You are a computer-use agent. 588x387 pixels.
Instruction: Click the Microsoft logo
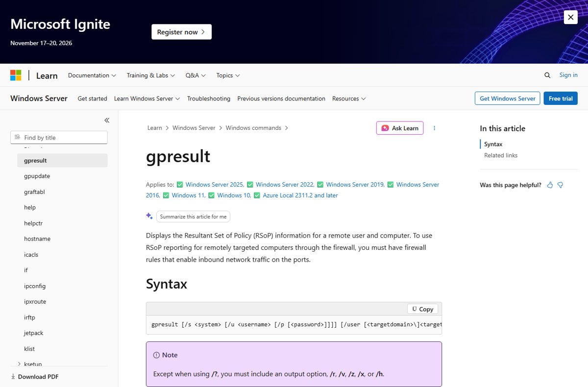(x=16, y=75)
